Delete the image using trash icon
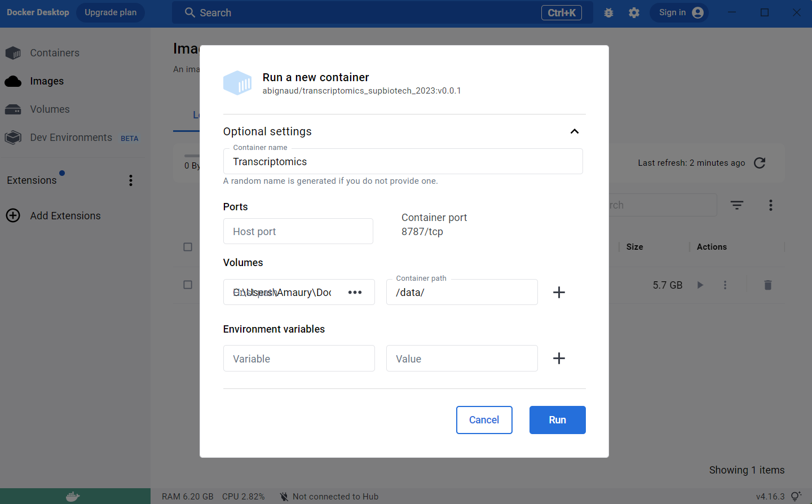 pos(767,285)
